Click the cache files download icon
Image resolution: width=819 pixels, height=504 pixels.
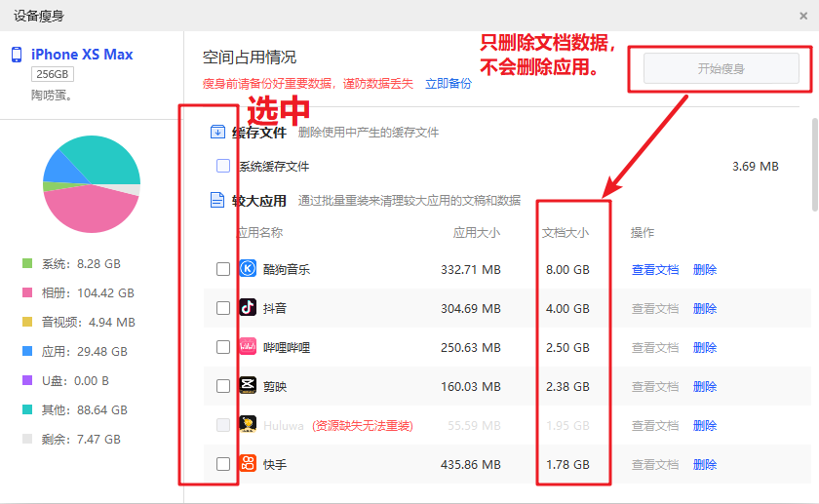[x=217, y=132]
